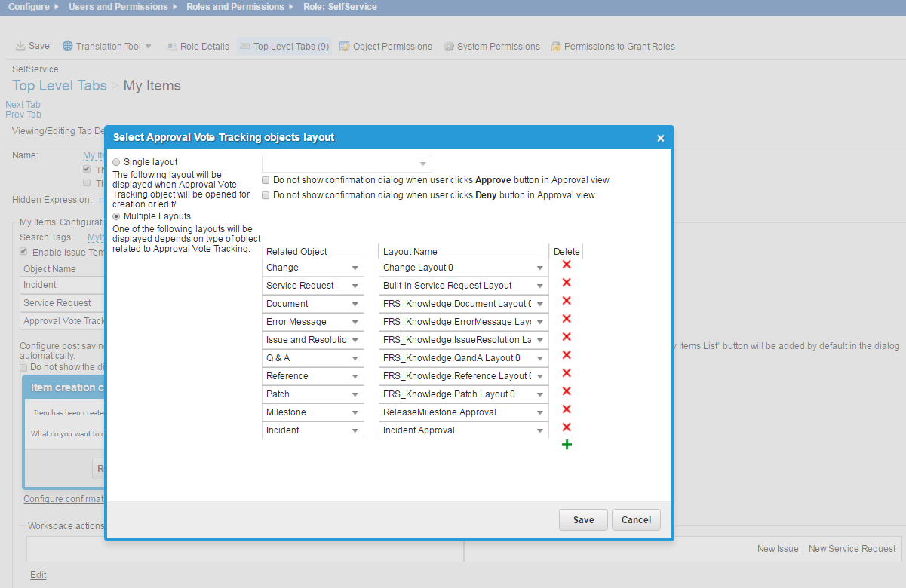Close the layout dialog with X icon
906x588 pixels.
tap(660, 138)
